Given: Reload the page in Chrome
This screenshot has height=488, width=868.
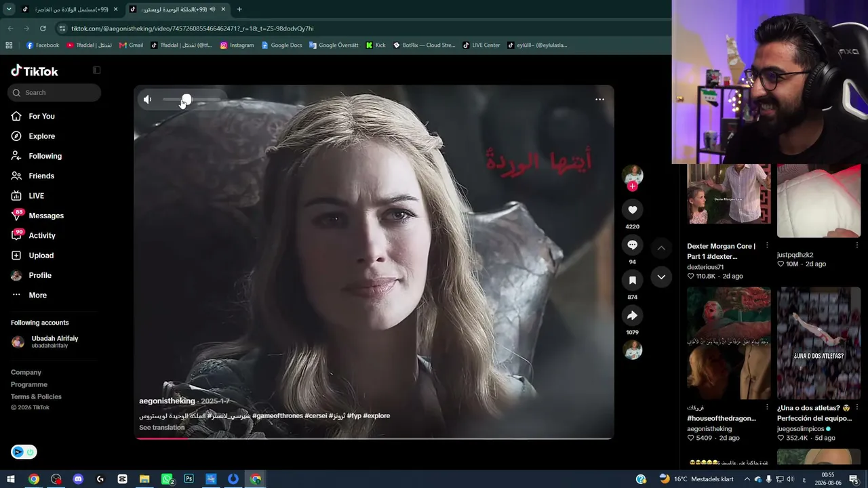Looking at the screenshot, I should pos(43,28).
